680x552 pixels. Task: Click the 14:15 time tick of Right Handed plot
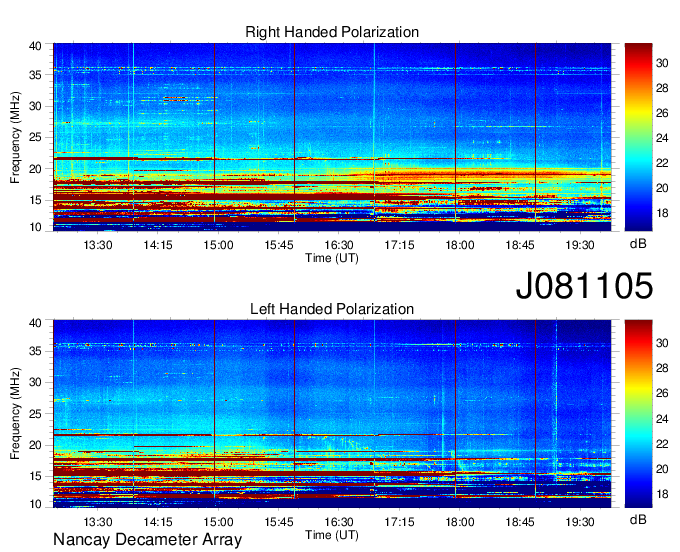click(x=158, y=245)
